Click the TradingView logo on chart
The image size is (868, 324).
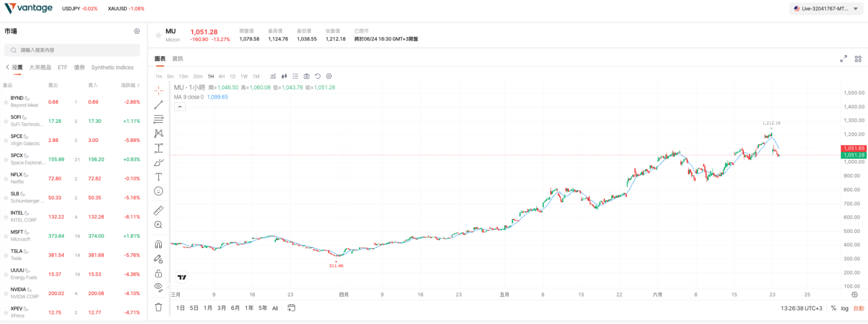click(x=182, y=277)
